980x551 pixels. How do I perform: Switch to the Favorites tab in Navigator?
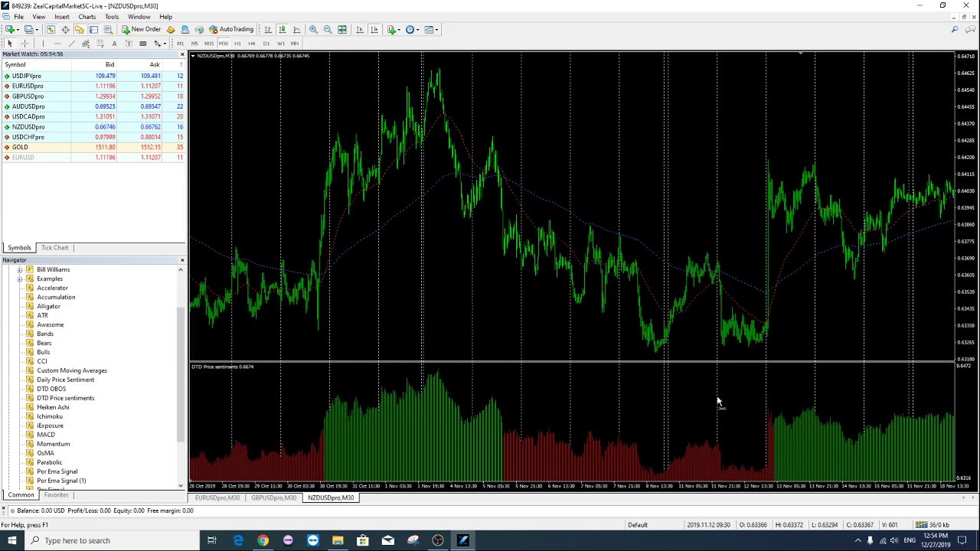[56, 495]
